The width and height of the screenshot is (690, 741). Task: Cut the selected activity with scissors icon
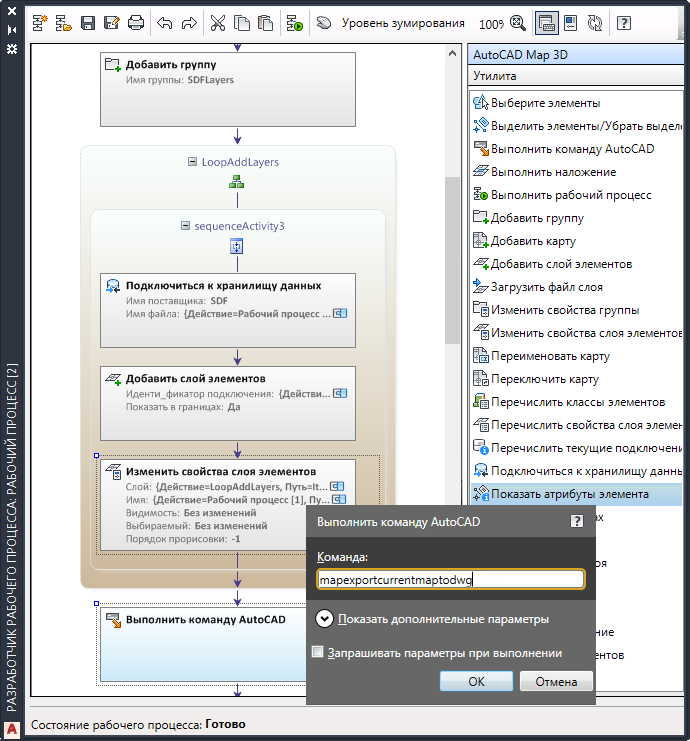click(x=217, y=23)
